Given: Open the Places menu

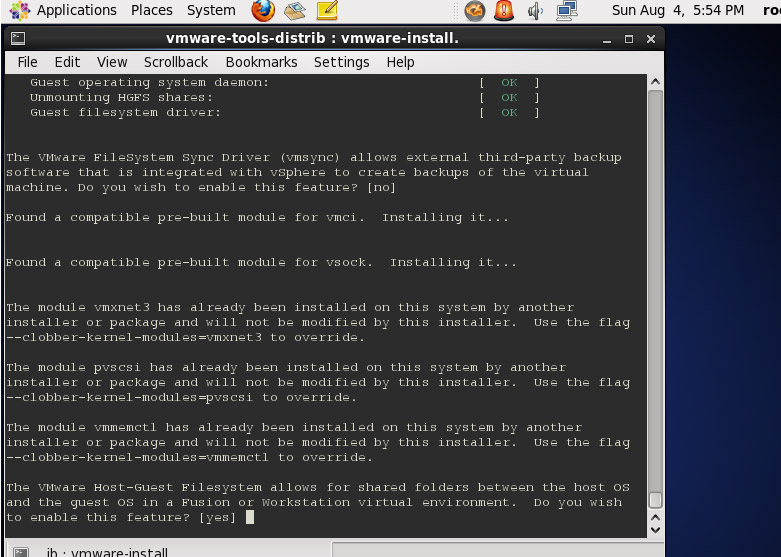Looking at the screenshot, I should tap(151, 10).
